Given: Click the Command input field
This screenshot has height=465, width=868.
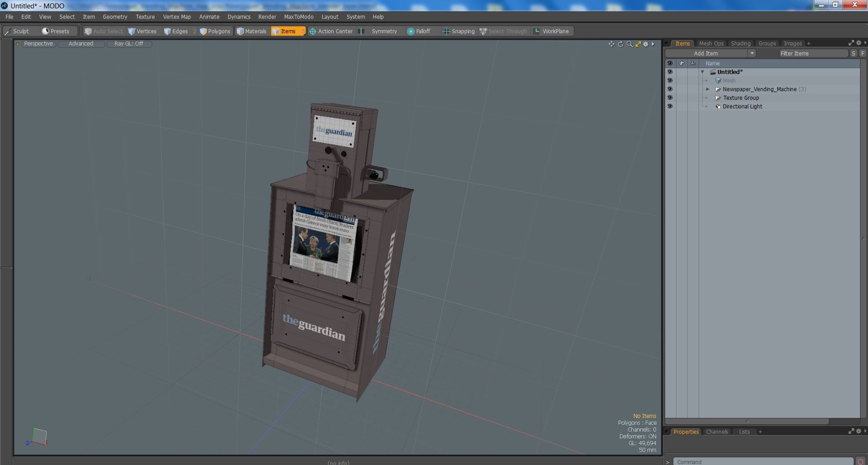Looking at the screenshot, I should coord(763,461).
